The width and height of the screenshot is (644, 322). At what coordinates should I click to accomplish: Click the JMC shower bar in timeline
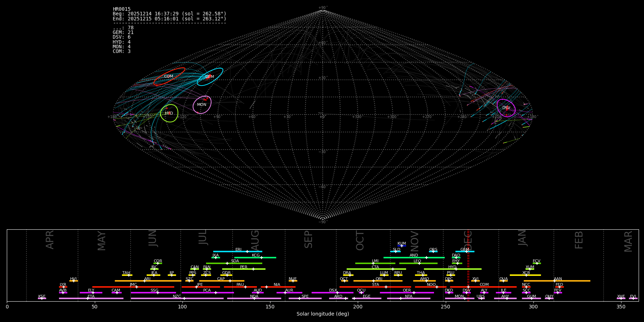click(x=133, y=287)
